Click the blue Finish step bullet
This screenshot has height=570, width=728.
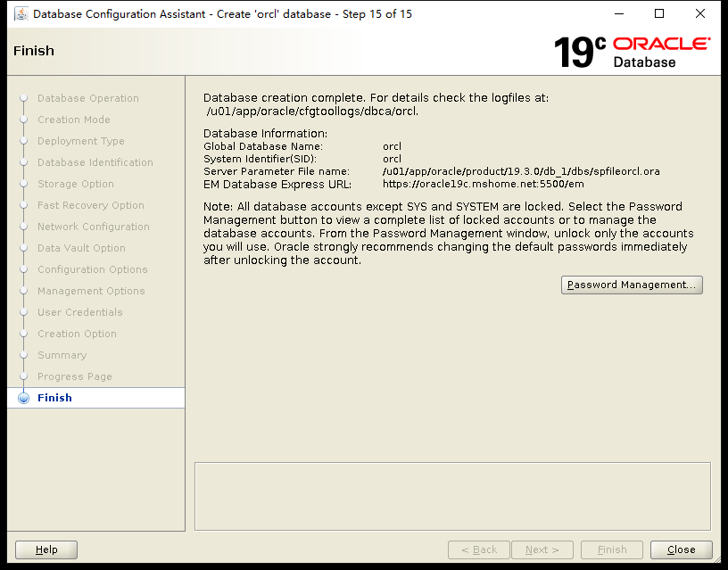click(x=23, y=398)
